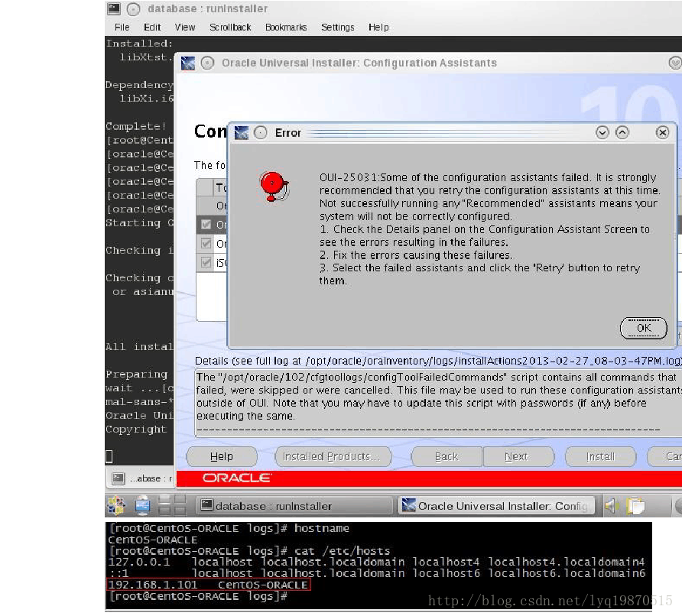Click the Next button in installer
This screenshot has width=682, height=616.
coord(518,456)
